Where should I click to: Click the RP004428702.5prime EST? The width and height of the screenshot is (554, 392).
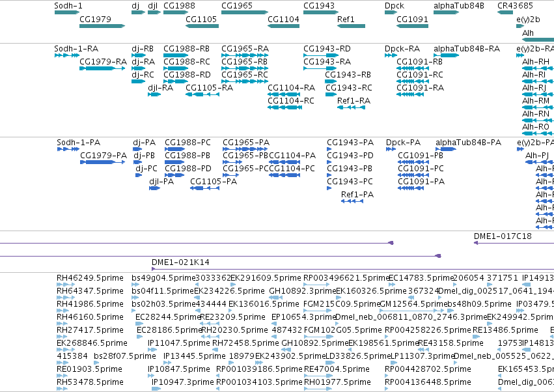(x=387, y=375)
